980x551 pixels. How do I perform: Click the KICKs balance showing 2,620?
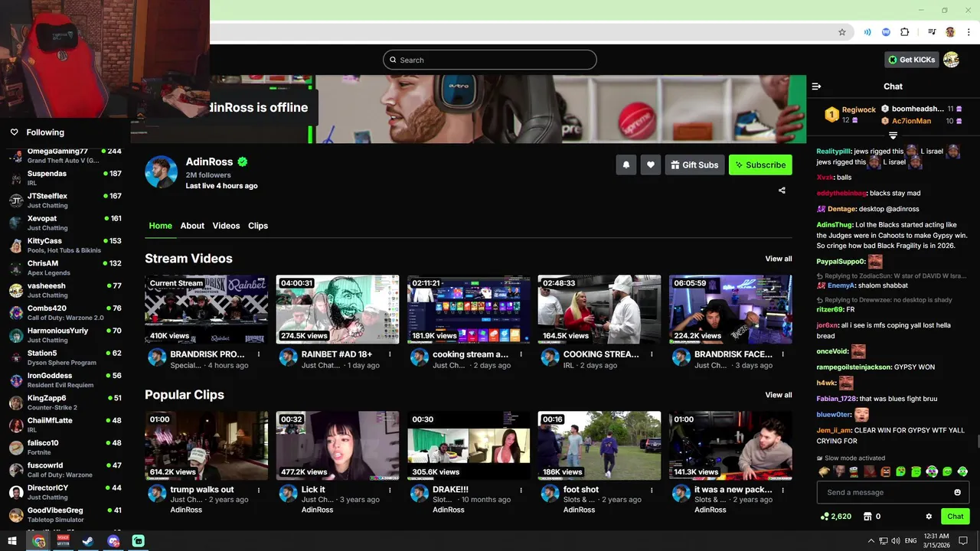click(x=835, y=517)
